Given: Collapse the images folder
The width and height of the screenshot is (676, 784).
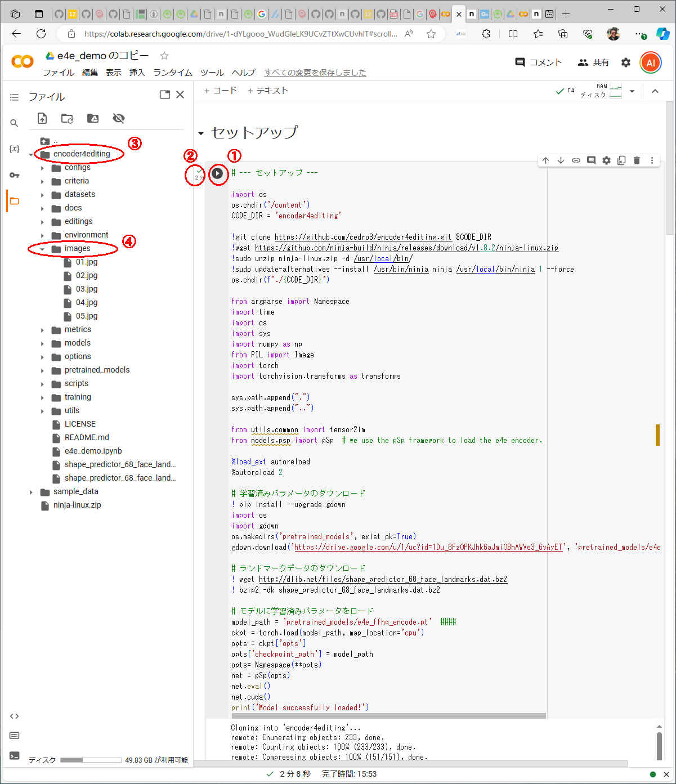Looking at the screenshot, I should coord(42,249).
